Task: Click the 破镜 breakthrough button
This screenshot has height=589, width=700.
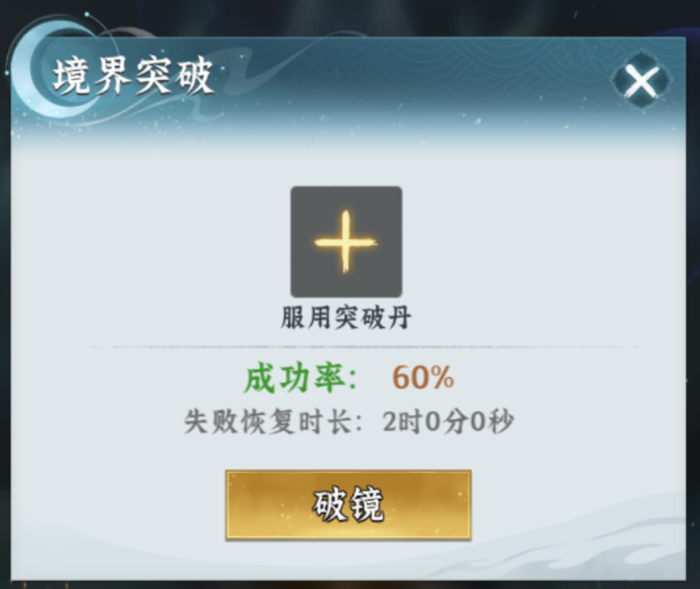Action: tap(348, 505)
